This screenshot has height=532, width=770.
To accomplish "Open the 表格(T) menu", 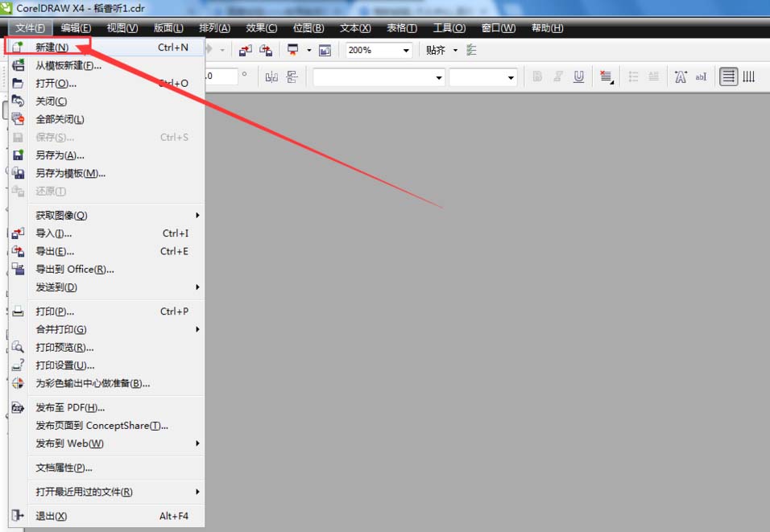I will point(402,28).
